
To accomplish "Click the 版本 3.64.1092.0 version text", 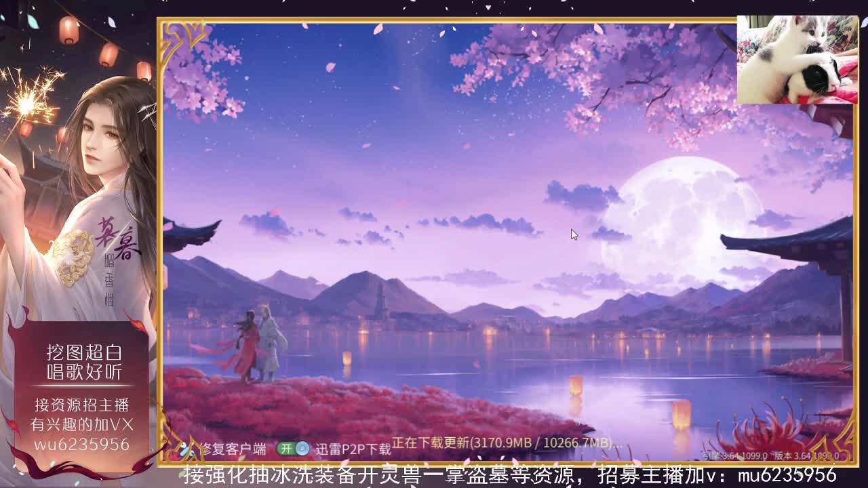I will [x=807, y=455].
